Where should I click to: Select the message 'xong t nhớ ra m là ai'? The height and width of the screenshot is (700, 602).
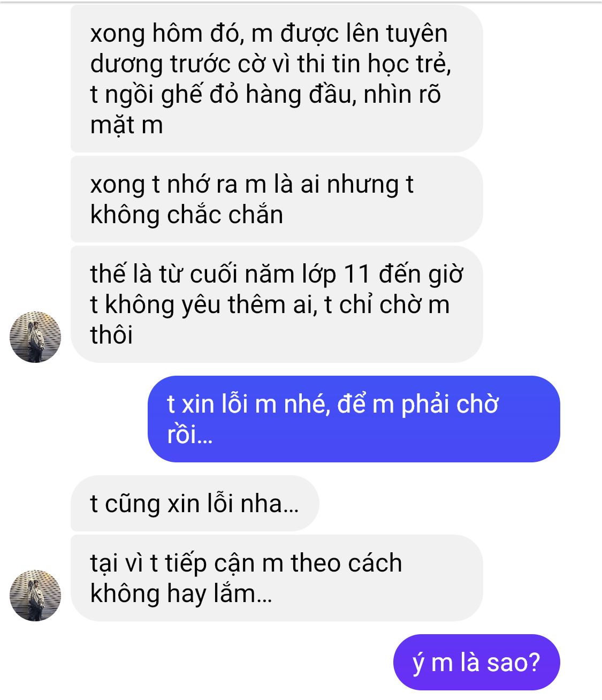(x=277, y=199)
